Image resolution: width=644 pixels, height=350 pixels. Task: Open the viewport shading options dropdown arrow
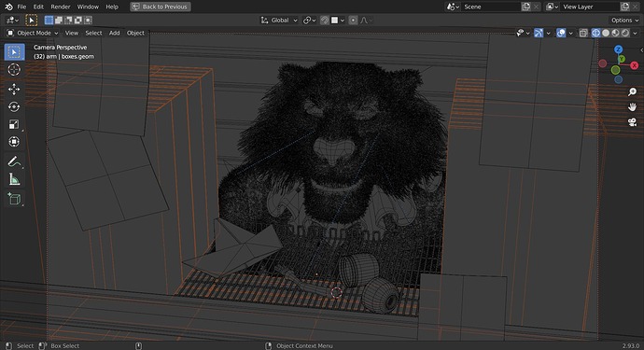tap(635, 33)
